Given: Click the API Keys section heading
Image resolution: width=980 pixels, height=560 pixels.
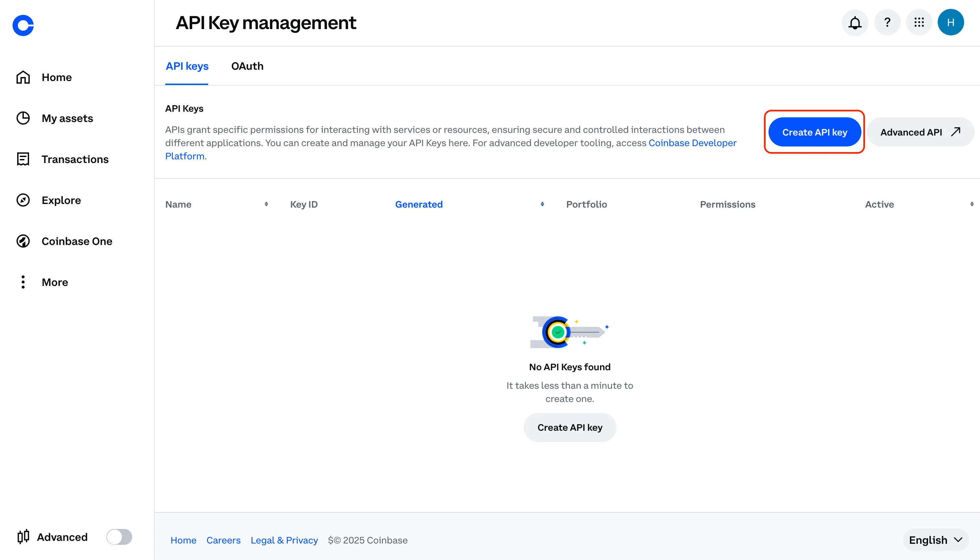Looking at the screenshot, I should (x=184, y=108).
